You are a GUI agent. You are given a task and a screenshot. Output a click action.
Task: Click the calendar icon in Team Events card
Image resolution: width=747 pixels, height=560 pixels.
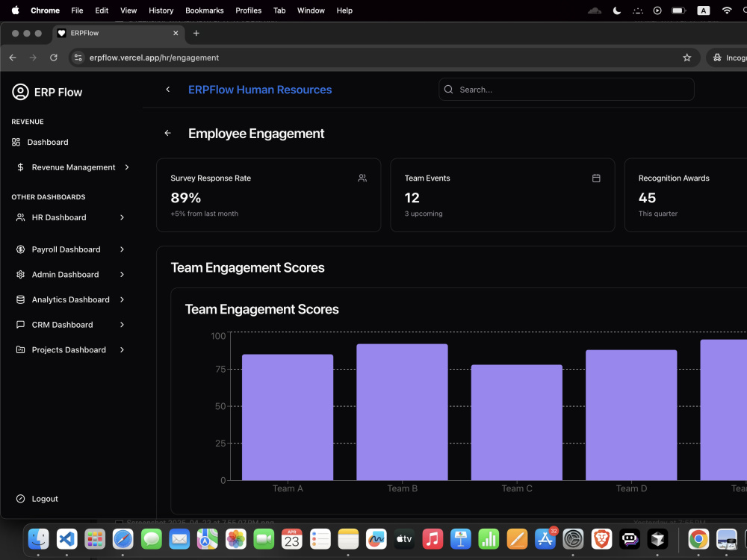[x=596, y=178]
